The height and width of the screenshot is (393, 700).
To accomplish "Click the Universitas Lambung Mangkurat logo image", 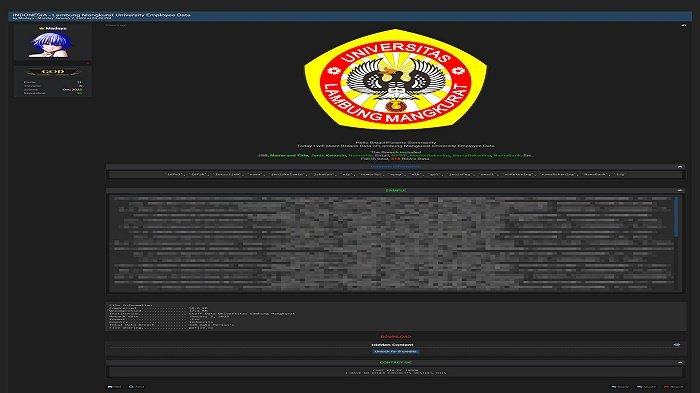I will click(396, 79).
